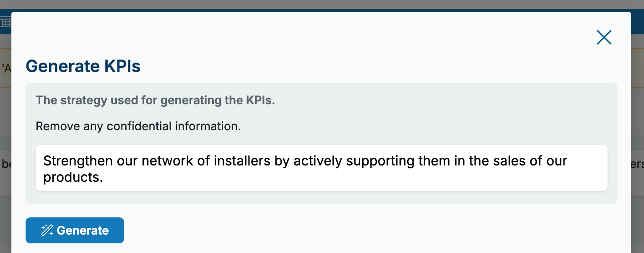
Task: Place cursor on the word "Strengthen"
Action: (x=78, y=161)
